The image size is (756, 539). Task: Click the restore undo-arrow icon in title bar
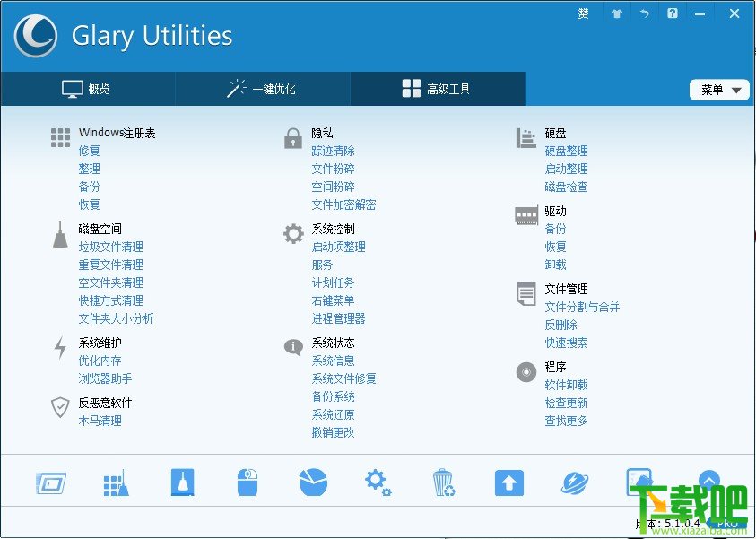coord(644,14)
